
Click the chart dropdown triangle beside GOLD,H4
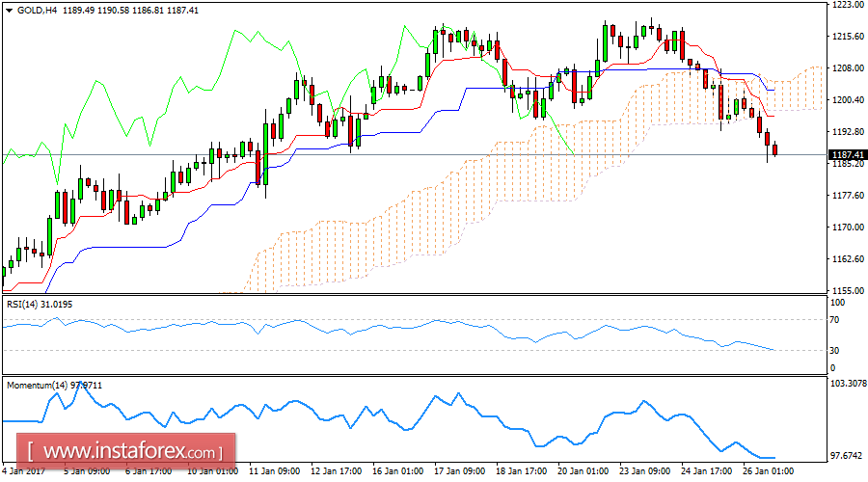coord(9,11)
